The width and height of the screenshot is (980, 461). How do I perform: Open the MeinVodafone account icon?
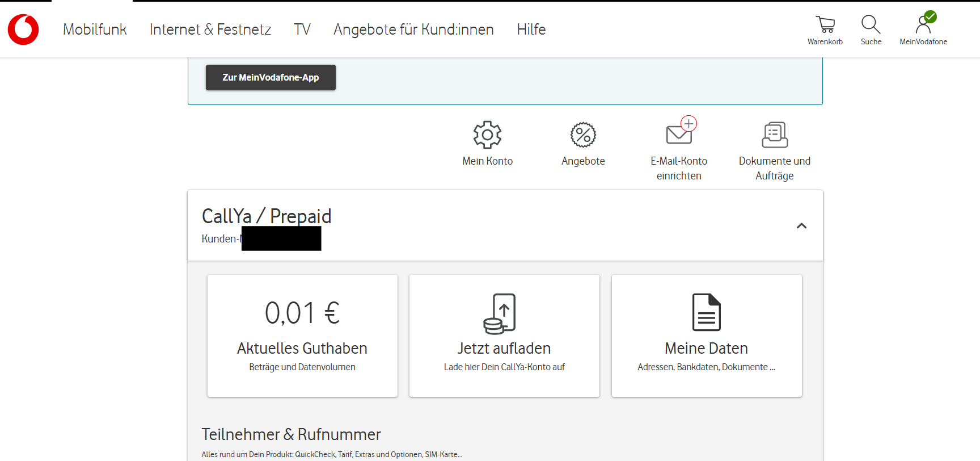[x=923, y=25]
